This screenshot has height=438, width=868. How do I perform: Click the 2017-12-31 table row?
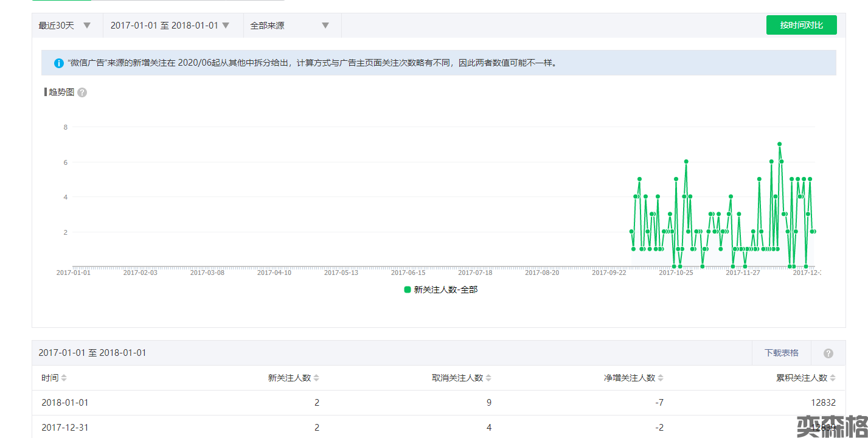click(438, 428)
